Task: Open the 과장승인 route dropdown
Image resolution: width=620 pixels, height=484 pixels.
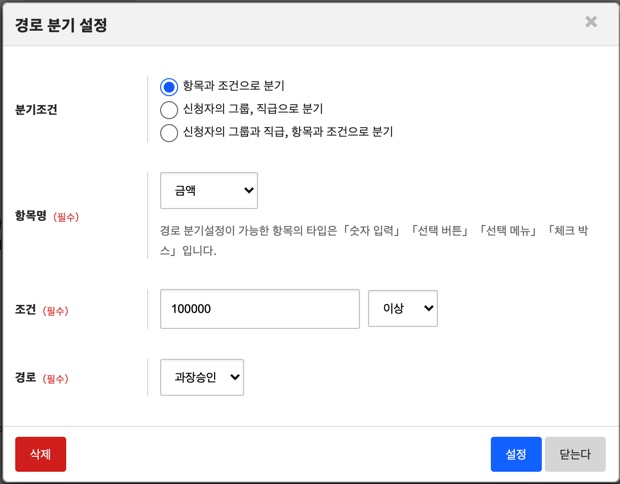Action: 201,377
